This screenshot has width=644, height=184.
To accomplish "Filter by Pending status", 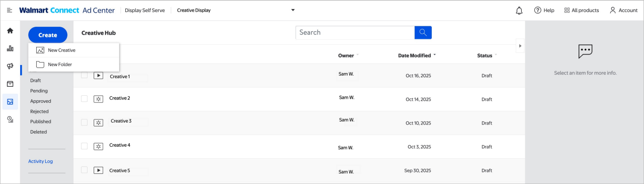I will pyautogui.click(x=39, y=91).
